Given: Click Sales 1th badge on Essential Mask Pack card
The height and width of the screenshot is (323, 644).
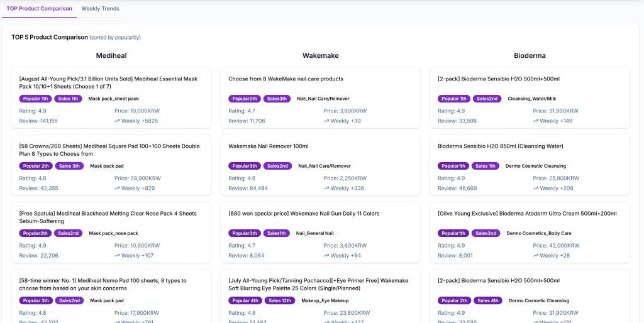Looking at the screenshot, I should (x=68, y=99).
